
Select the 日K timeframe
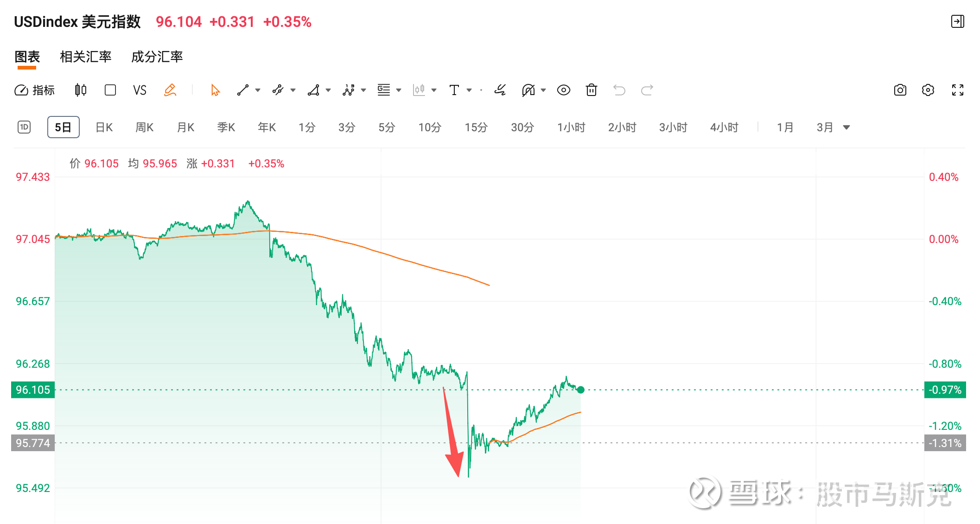point(104,128)
